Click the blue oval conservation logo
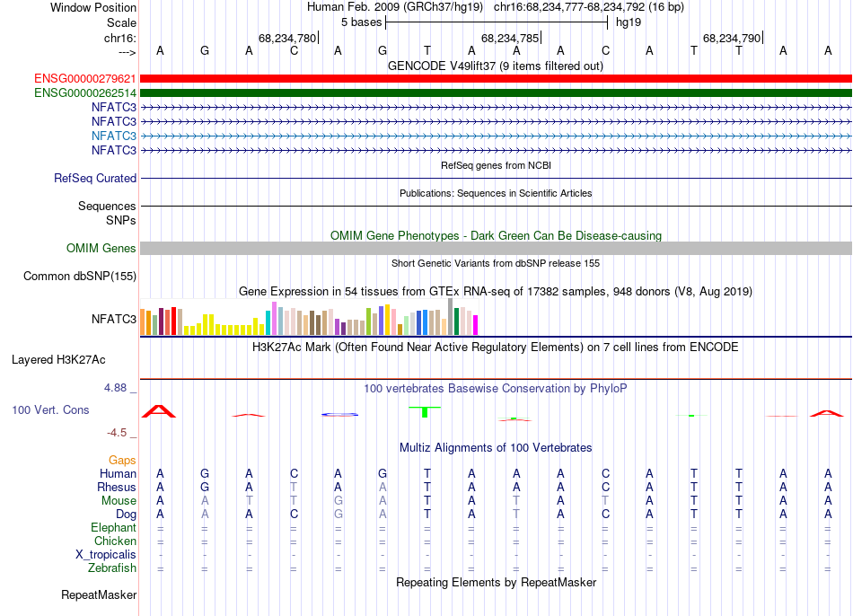This screenshot has width=853, height=616. [x=339, y=415]
